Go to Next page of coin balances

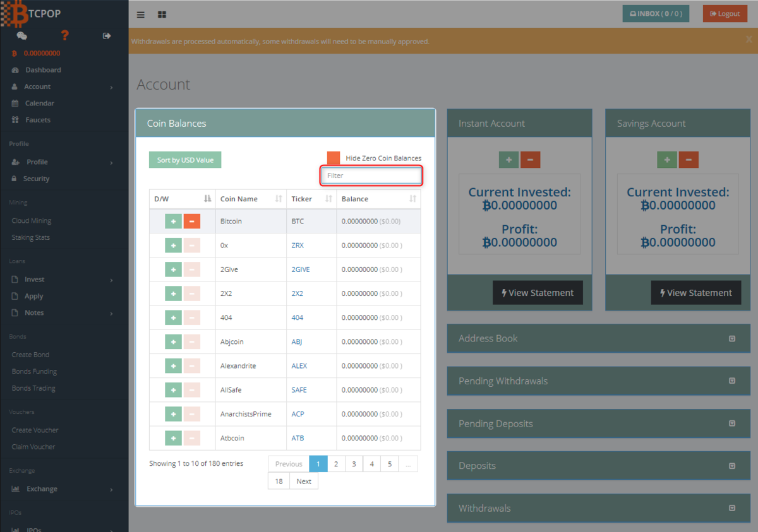(304, 481)
